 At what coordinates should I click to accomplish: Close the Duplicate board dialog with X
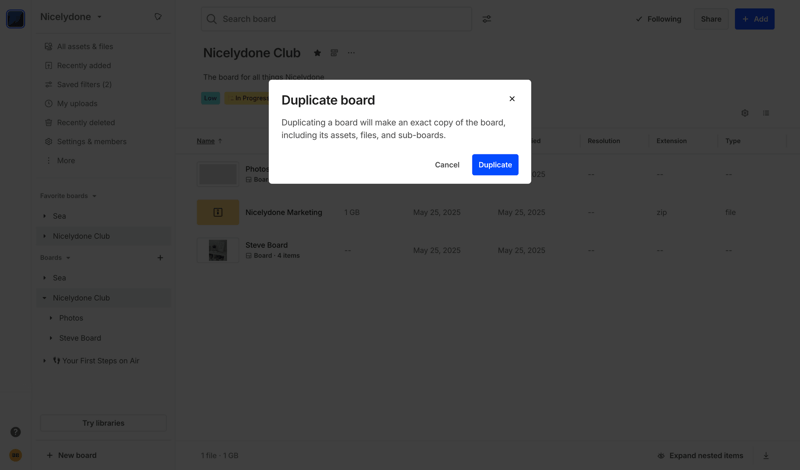pos(512,99)
